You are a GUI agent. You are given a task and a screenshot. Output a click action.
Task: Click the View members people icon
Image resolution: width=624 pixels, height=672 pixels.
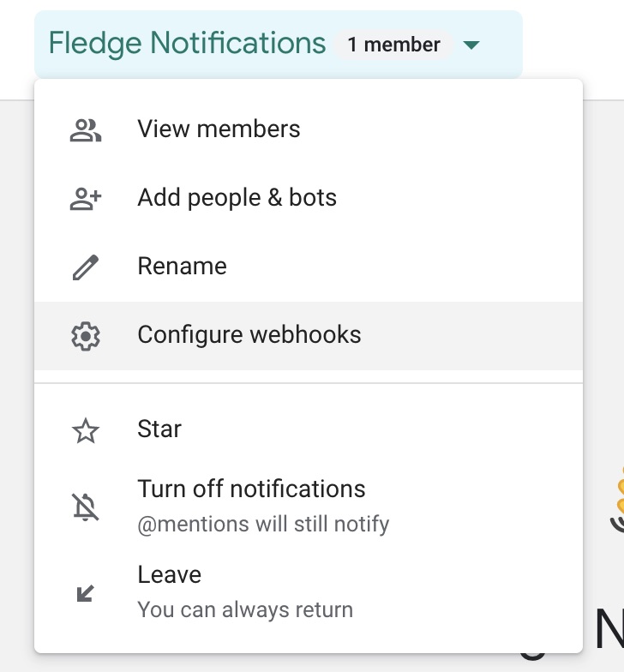coord(85,130)
